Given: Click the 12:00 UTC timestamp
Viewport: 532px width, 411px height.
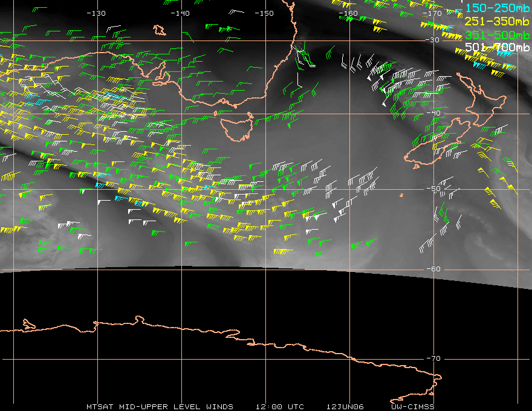Looking at the screenshot, I should click(279, 407).
